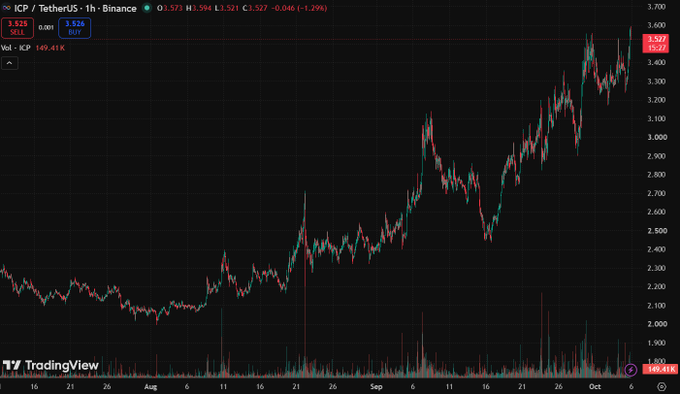680x394 pixels.
Task: Click the 3.200 price axis label
Action: pos(657,100)
